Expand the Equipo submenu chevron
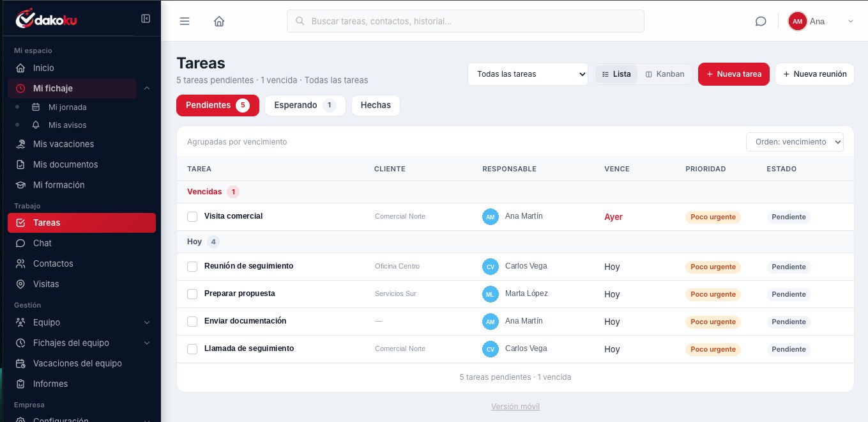Viewport: 868px width, 422px height. click(147, 322)
